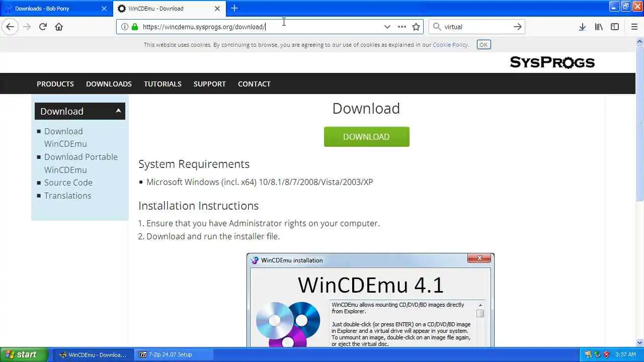Open the DOWNLOADS menu
The width and height of the screenshot is (644, 362).
click(109, 84)
